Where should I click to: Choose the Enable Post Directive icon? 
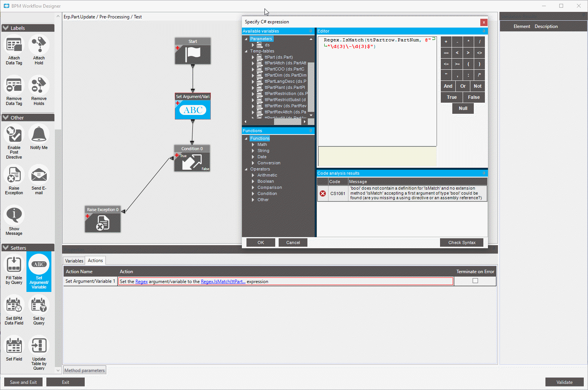(x=14, y=134)
